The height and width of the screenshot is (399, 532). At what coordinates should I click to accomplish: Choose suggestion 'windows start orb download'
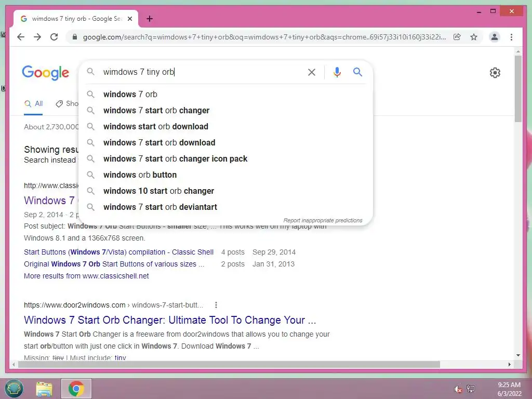[x=225, y=127]
